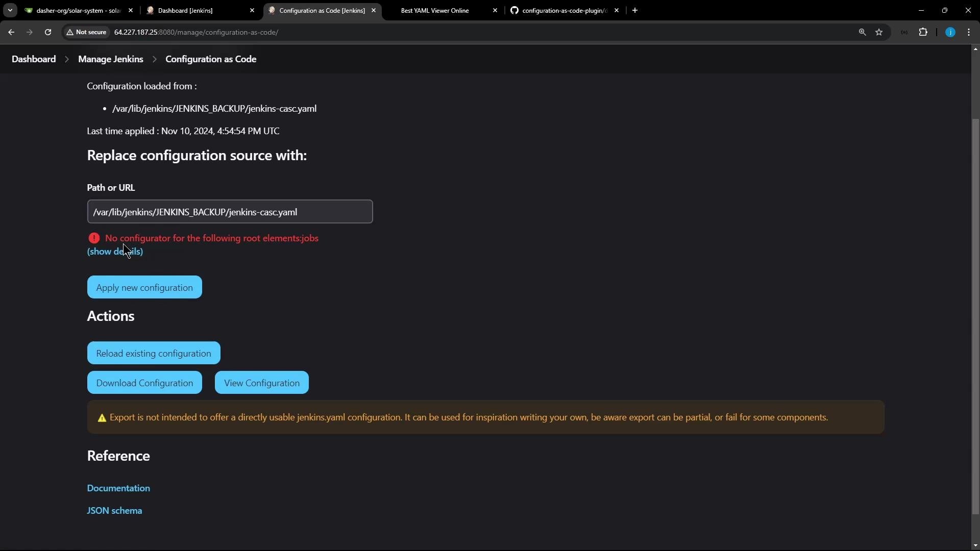Click Download Configuration button
This screenshot has width=980, height=551.
click(x=144, y=383)
